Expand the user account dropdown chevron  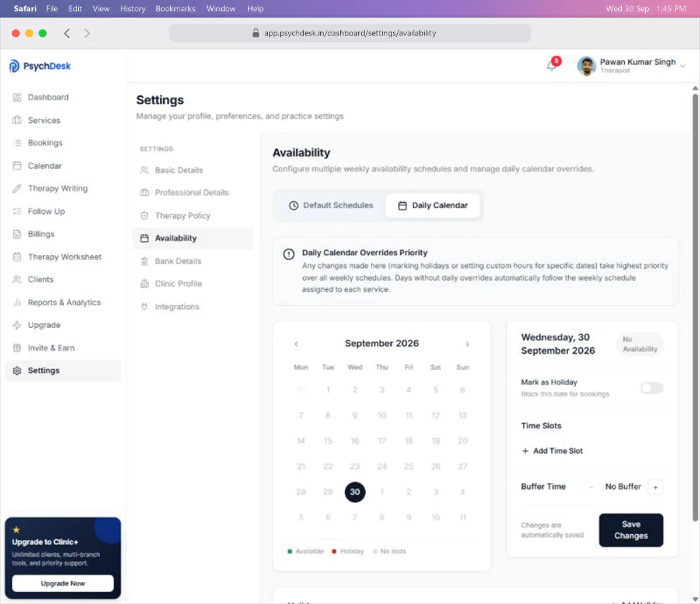(682, 66)
